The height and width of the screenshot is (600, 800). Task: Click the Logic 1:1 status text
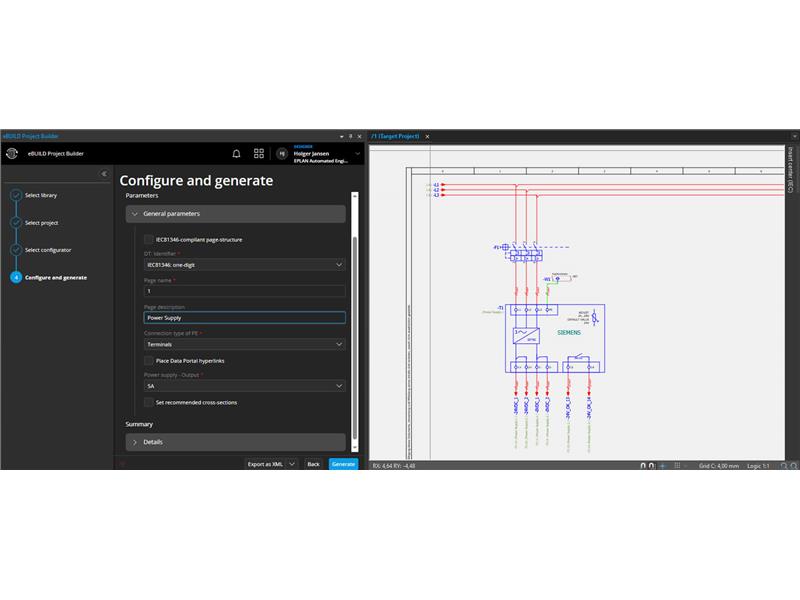click(758, 466)
